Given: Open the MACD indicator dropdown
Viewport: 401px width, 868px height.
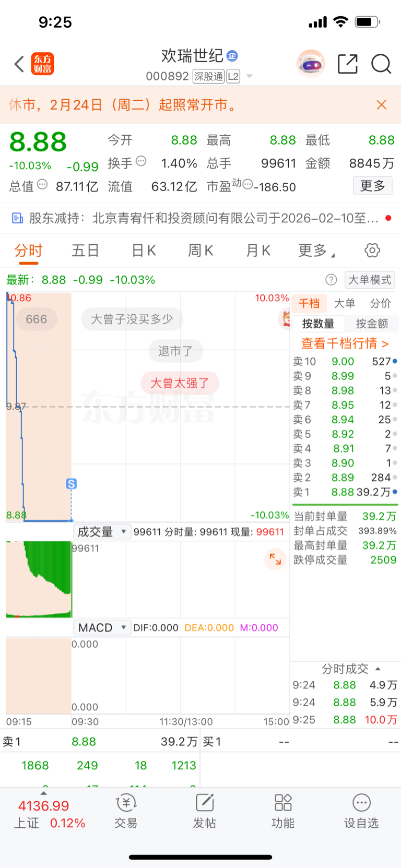Looking at the screenshot, I should pyautogui.click(x=102, y=627).
